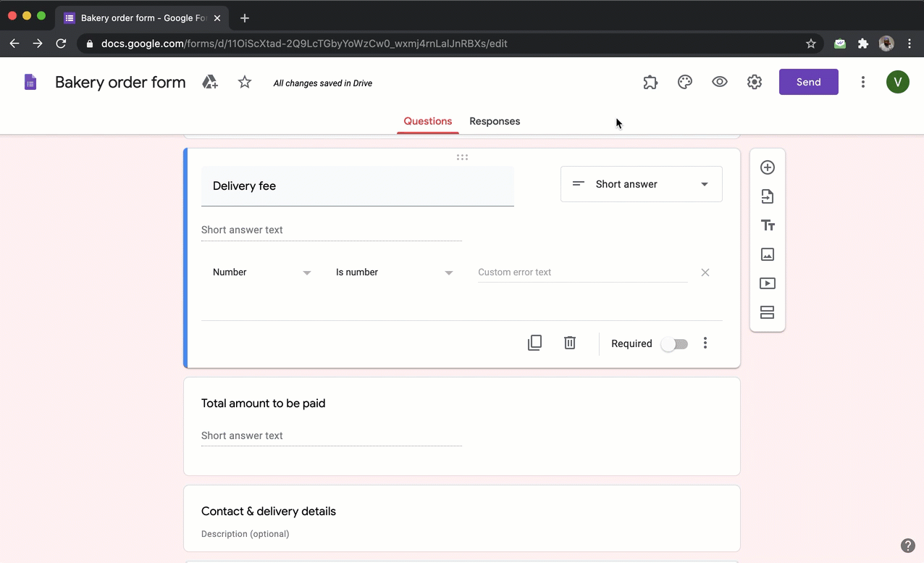Image resolution: width=924 pixels, height=563 pixels.
Task: Preview the form with the eye icon
Action: click(719, 82)
